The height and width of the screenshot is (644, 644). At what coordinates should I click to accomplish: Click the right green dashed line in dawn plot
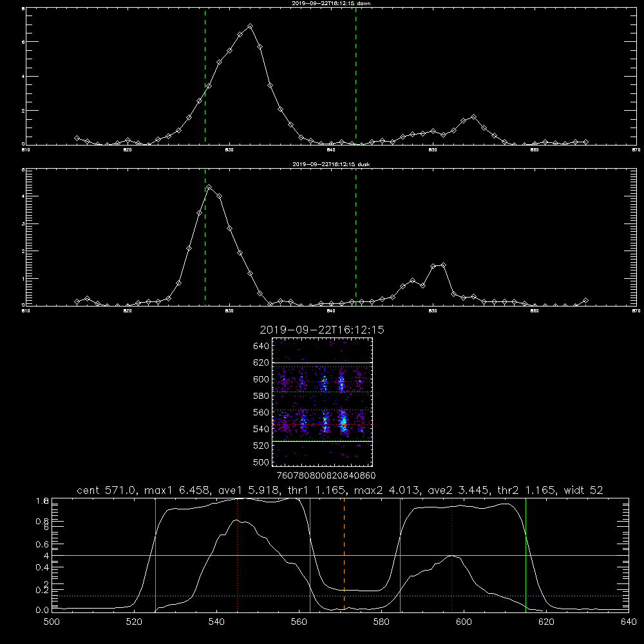pyautogui.click(x=355, y=77)
